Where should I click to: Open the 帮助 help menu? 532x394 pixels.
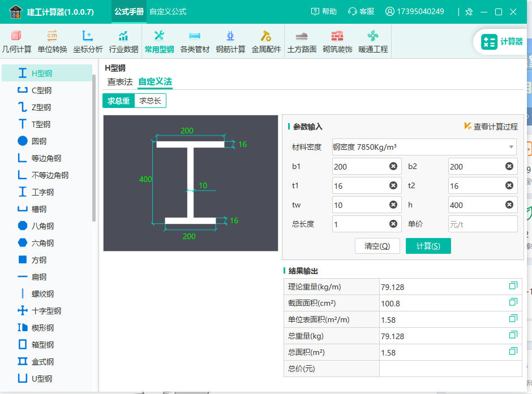(x=324, y=12)
